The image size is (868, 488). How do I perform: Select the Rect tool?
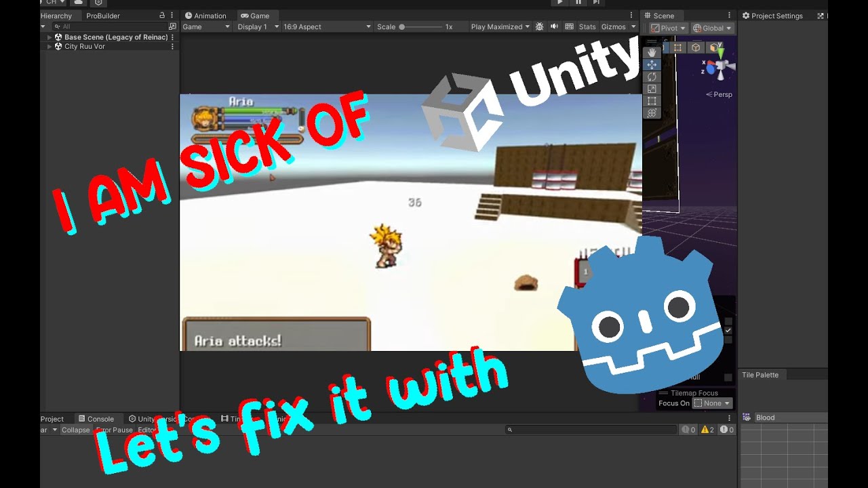pyautogui.click(x=652, y=101)
